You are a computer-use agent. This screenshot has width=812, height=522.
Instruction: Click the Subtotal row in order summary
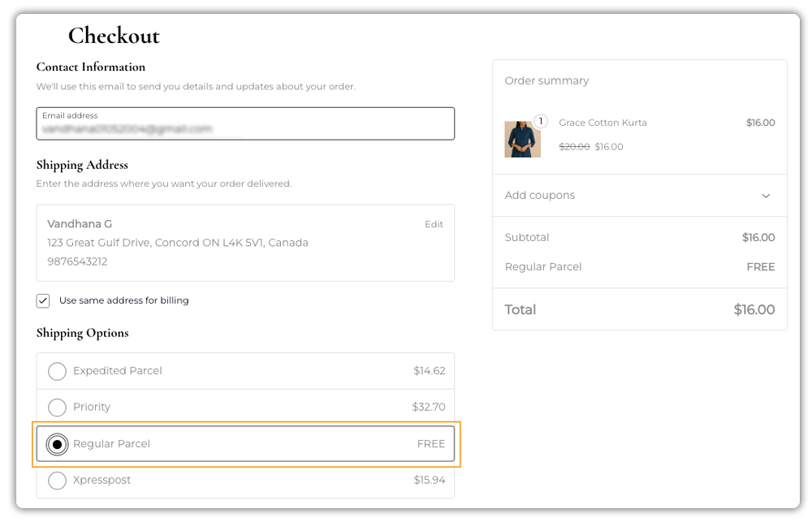click(x=528, y=237)
